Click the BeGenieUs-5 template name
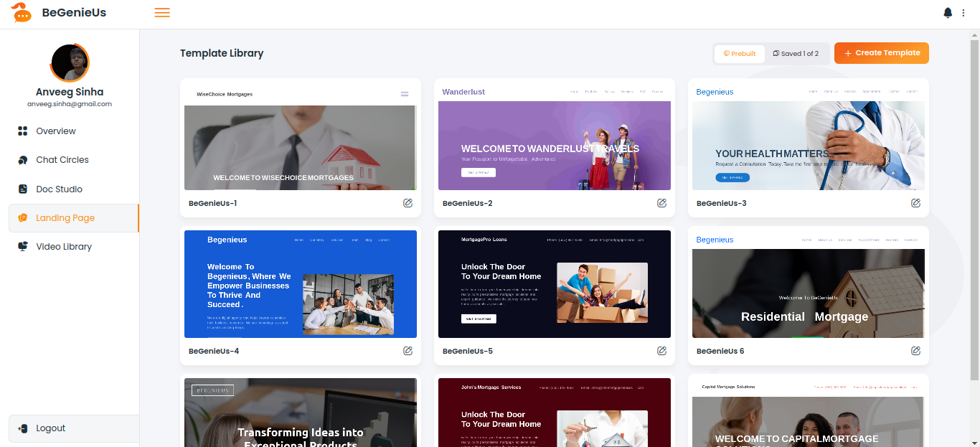Viewport: 980px width, 447px height. pos(468,351)
